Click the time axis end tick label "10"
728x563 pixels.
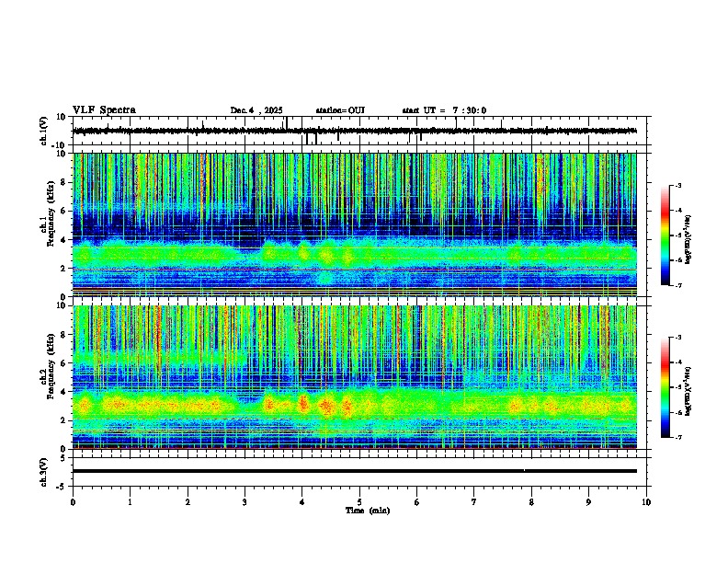(x=646, y=502)
